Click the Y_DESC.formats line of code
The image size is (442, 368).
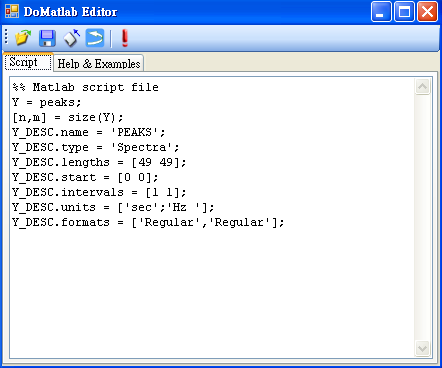click(148, 222)
